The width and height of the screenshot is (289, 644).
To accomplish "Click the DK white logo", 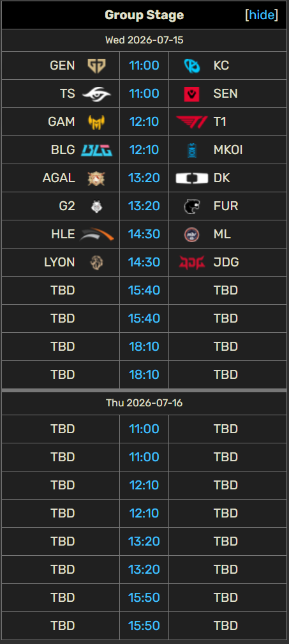I will [x=191, y=178].
